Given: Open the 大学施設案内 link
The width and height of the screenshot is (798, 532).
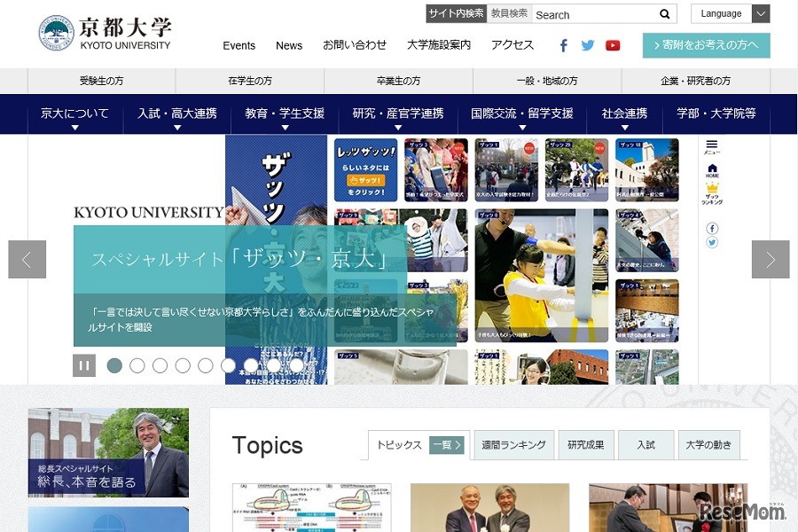Looking at the screenshot, I should click(439, 45).
